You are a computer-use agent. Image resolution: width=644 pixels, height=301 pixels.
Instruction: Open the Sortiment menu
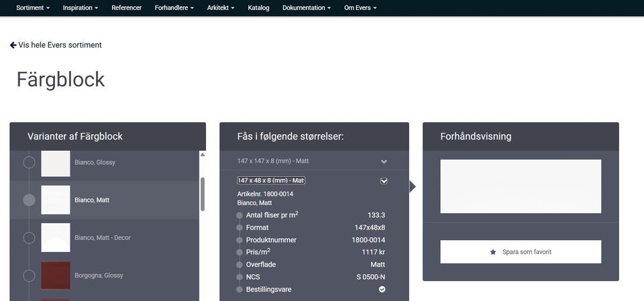[x=33, y=8]
